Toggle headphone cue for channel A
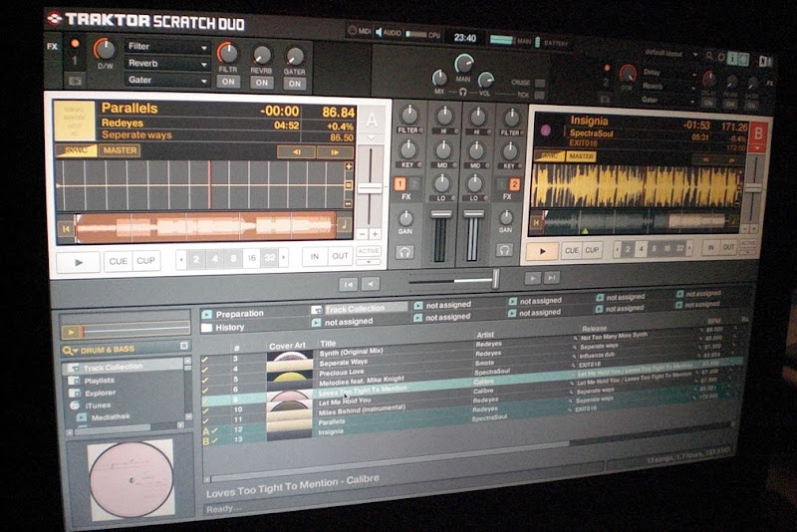 [404, 252]
